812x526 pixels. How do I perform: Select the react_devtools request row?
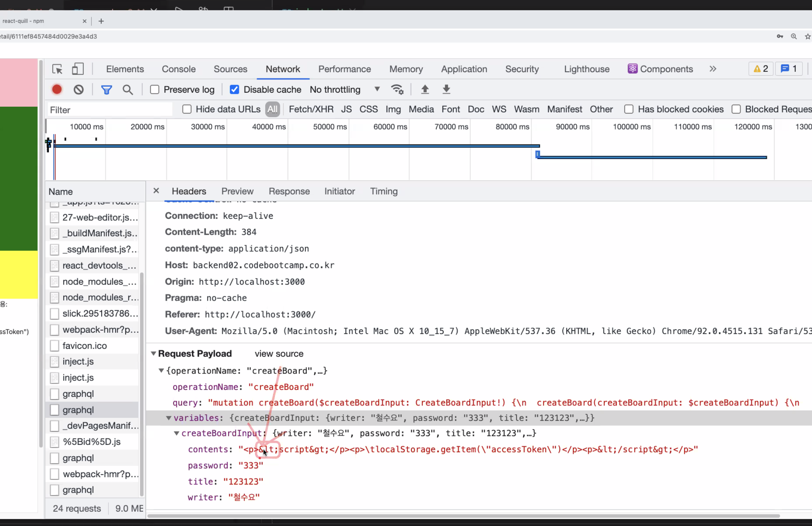pos(92,265)
